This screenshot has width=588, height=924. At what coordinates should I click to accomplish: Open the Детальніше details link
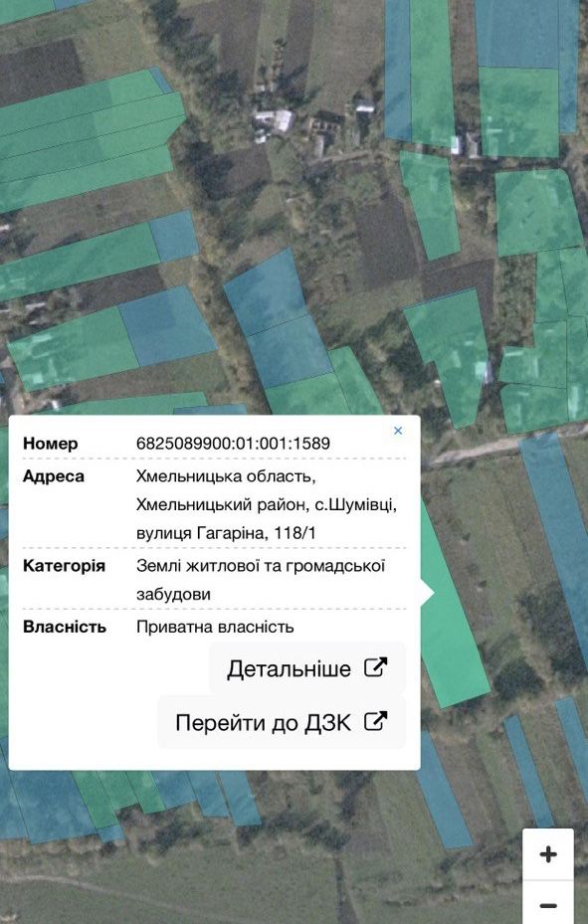[307, 668]
